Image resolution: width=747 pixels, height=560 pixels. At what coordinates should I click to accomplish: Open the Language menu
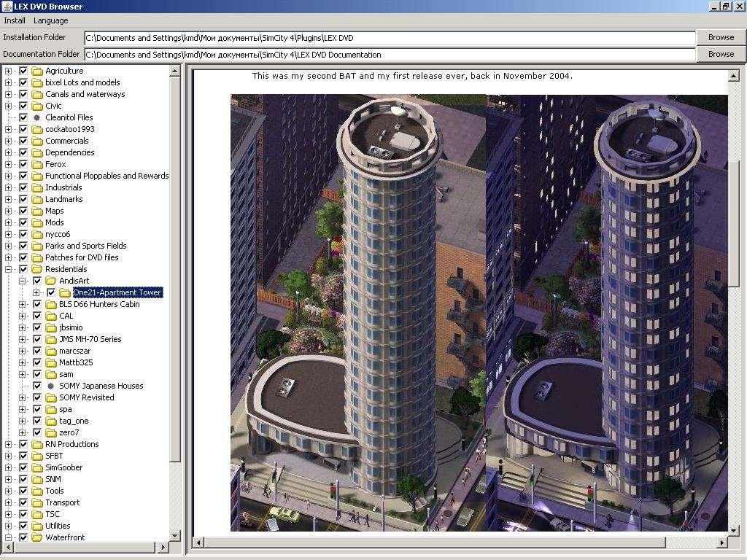[x=50, y=20]
